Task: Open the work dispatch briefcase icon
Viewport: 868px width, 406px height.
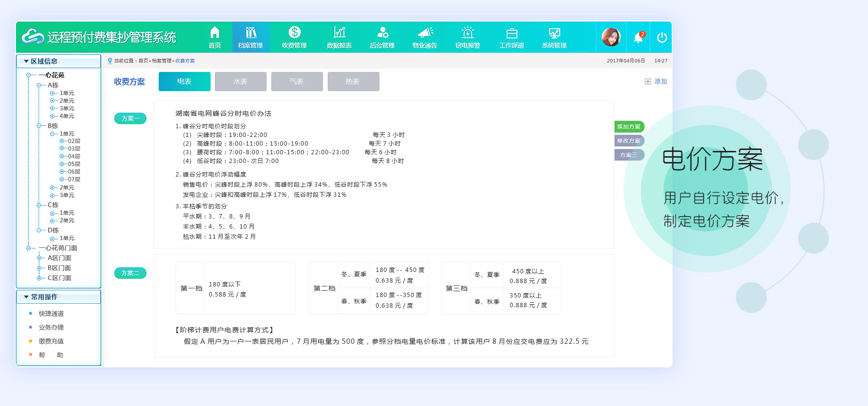Action: [x=511, y=33]
